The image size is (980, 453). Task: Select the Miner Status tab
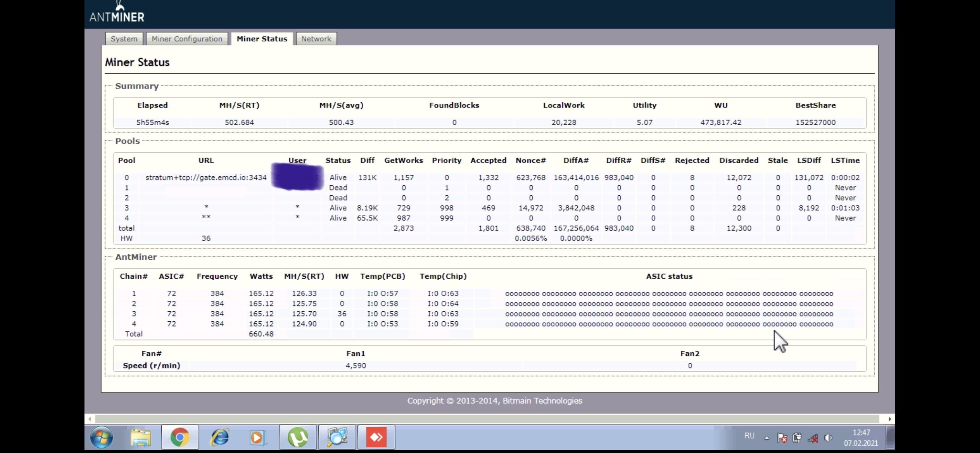coord(262,39)
